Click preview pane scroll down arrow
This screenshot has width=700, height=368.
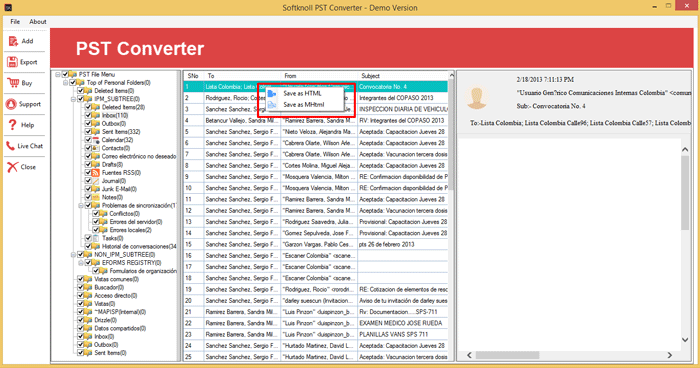[x=685, y=340]
